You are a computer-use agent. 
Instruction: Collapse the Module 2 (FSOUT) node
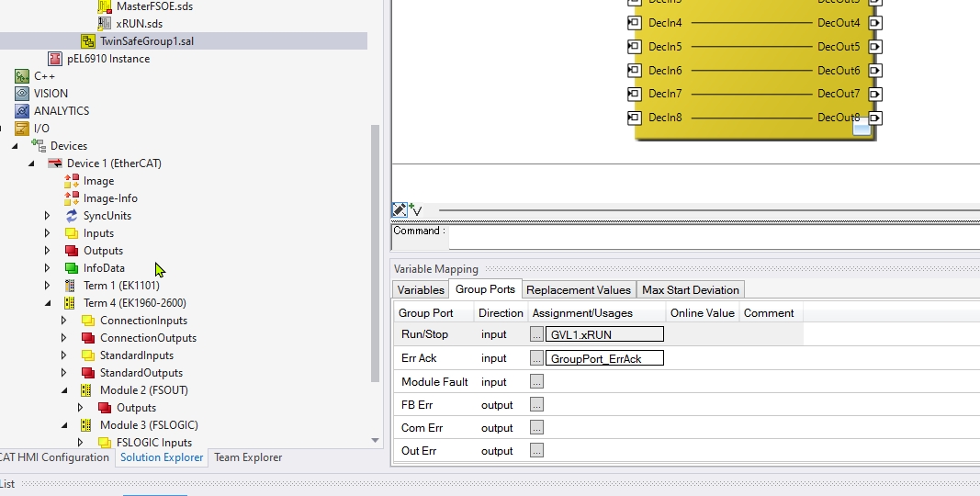64,390
